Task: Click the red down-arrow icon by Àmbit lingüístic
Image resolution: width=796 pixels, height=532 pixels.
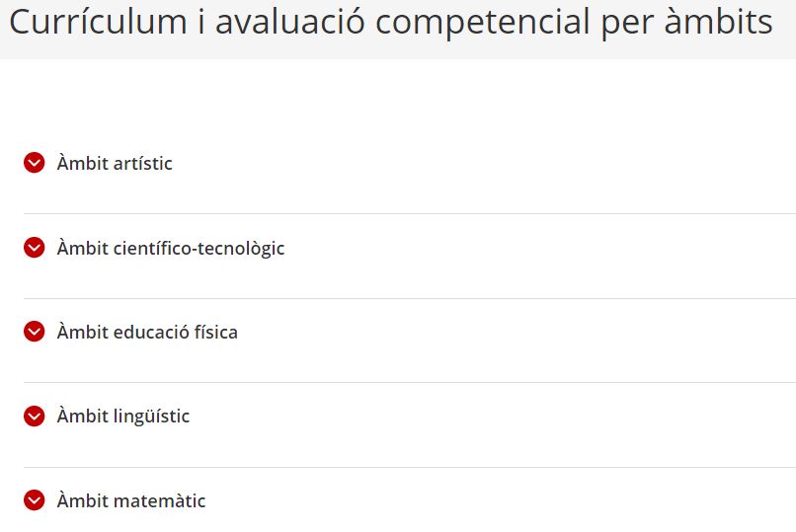Action: [35, 417]
